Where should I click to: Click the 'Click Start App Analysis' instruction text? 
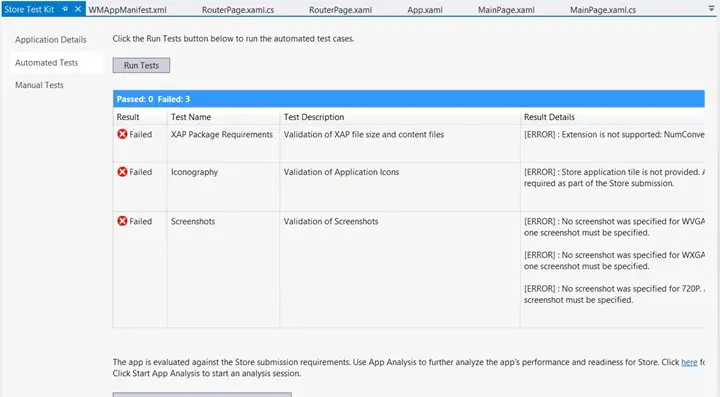pos(207,373)
